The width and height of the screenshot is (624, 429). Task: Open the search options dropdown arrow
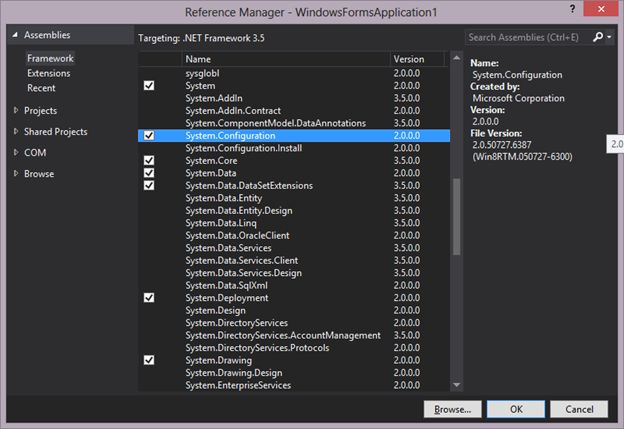coord(609,37)
